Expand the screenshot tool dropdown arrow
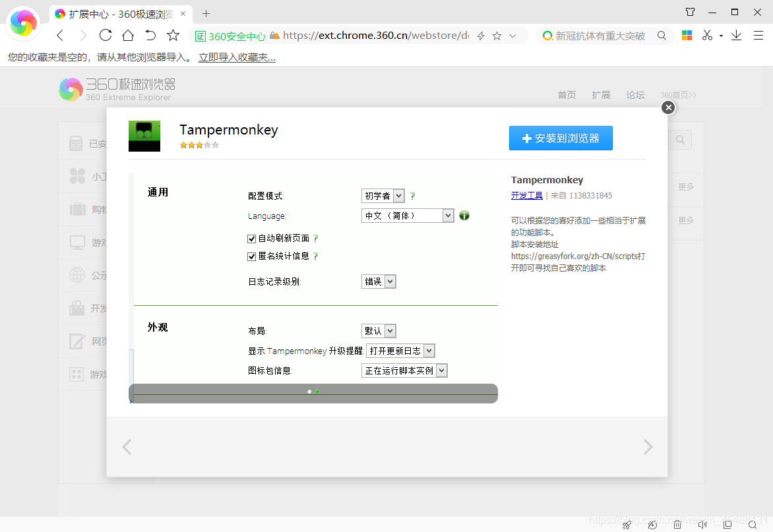The width and height of the screenshot is (773, 532). [x=721, y=36]
